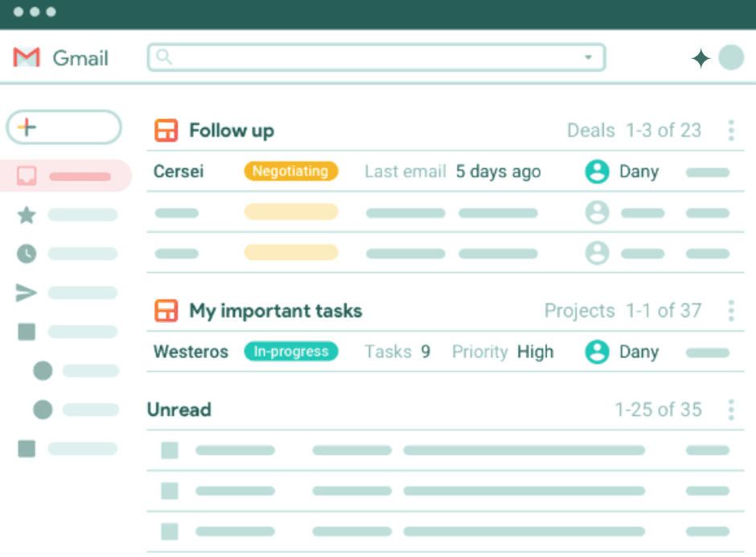Expand the search options dropdown arrow
Viewport: 756px width, 557px height.
(x=588, y=57)
